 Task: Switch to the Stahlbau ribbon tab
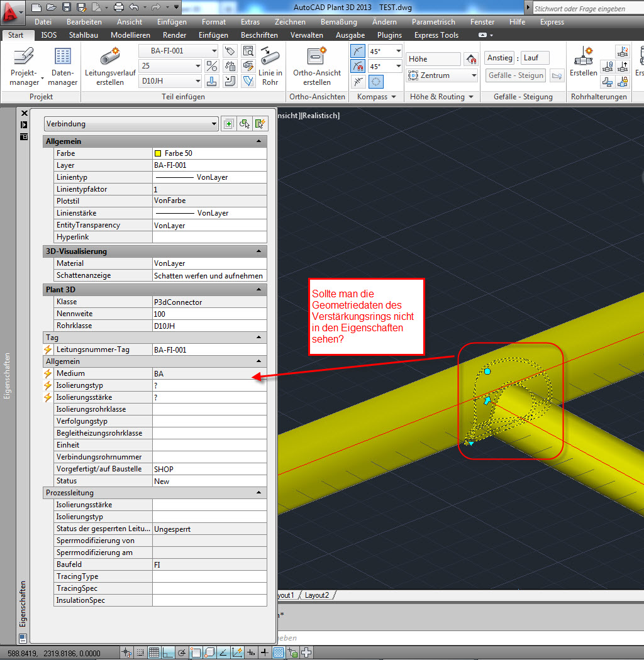tap(84, 35)
